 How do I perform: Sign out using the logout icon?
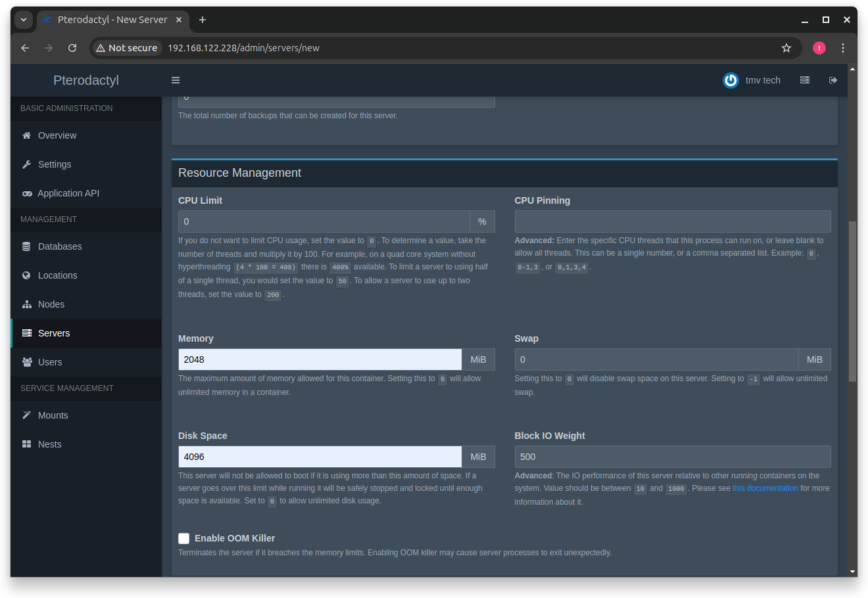(x=832, y=80)
